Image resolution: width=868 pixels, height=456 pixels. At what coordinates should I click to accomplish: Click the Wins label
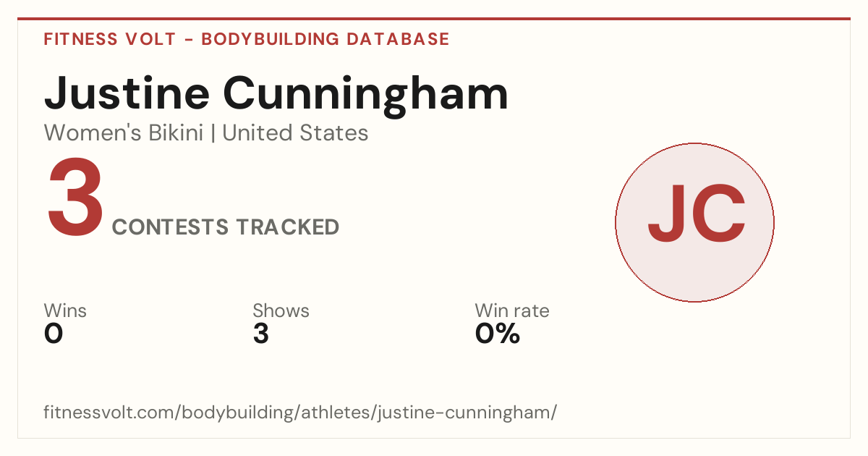point(65,311)
